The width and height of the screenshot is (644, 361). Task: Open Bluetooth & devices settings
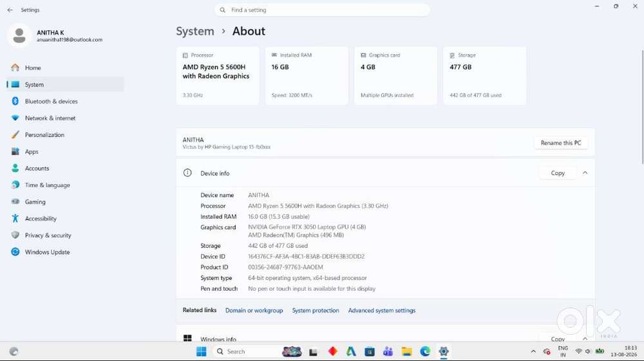66,101
